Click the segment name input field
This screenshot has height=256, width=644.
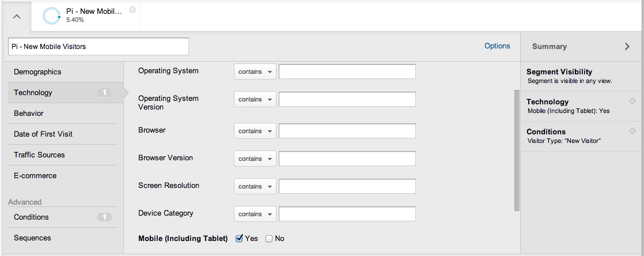click(99, 47)
